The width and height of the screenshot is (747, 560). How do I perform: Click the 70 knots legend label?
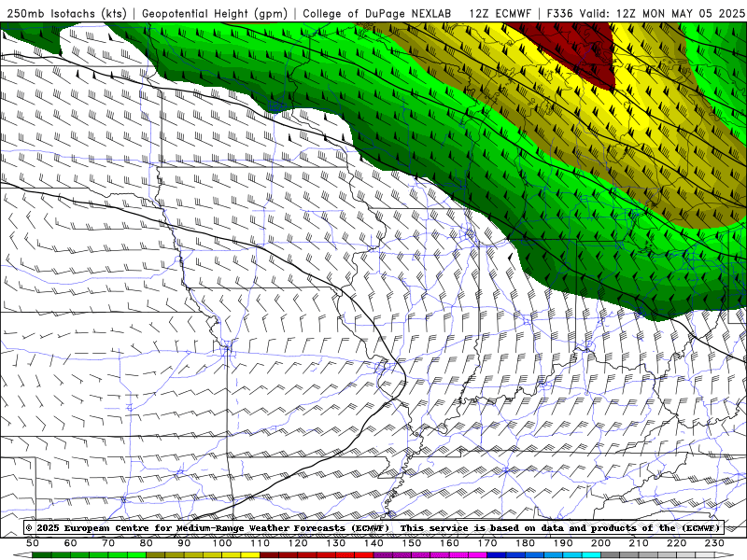108,543
